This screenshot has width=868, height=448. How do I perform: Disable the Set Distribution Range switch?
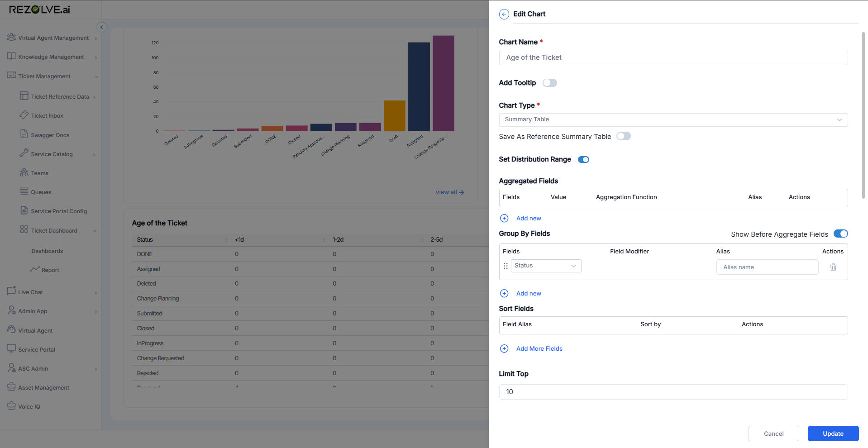click(583, 159)
